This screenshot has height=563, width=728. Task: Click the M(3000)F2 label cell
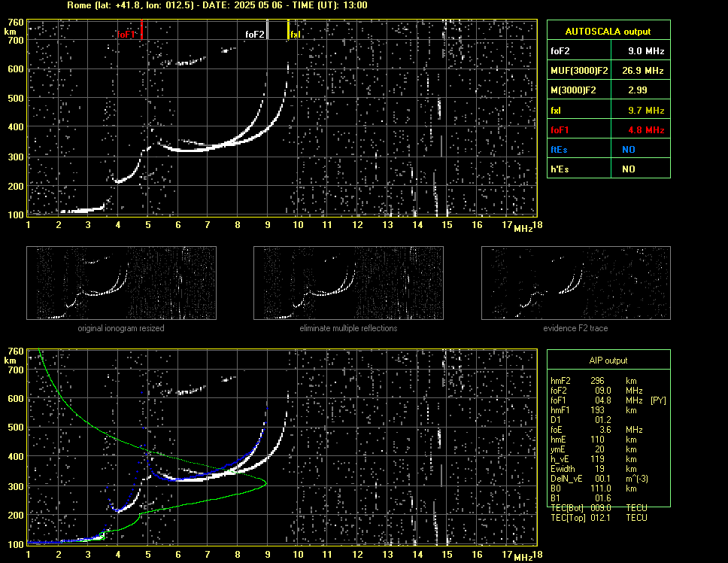579,90
